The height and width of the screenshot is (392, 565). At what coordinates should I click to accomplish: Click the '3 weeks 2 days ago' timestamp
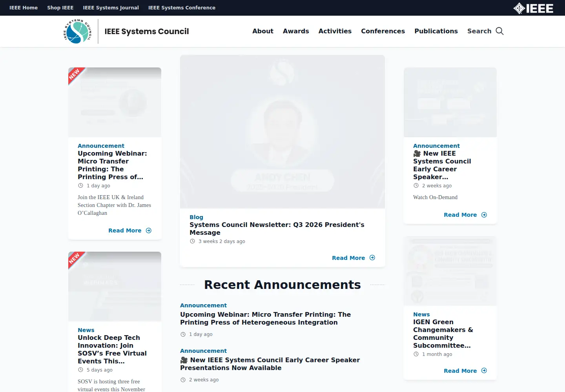pos(222,241)
